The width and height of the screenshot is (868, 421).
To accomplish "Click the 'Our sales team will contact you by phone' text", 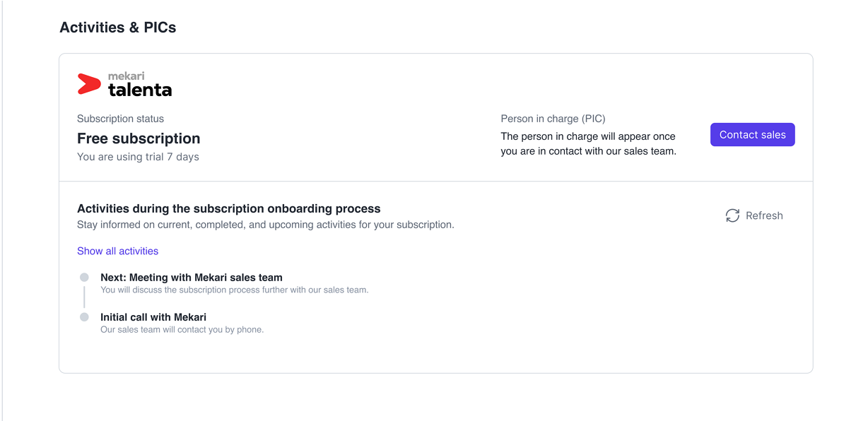I will (182, 330).
